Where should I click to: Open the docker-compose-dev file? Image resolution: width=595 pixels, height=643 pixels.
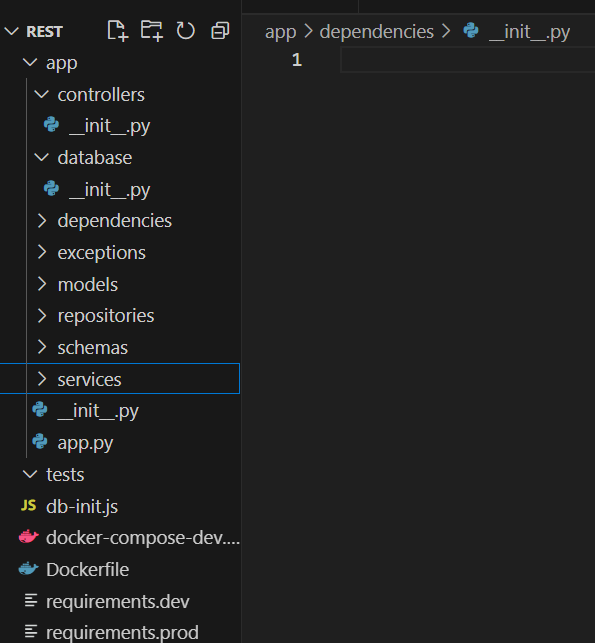[129, 538]
